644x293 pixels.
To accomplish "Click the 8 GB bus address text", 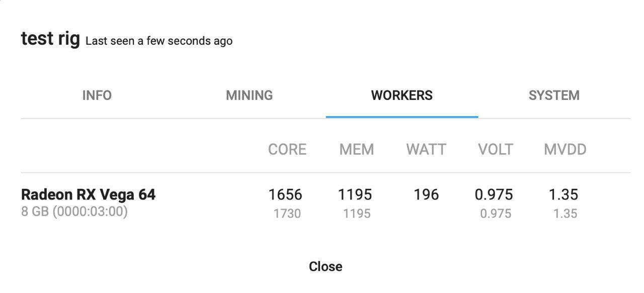I will click(74, 212).
